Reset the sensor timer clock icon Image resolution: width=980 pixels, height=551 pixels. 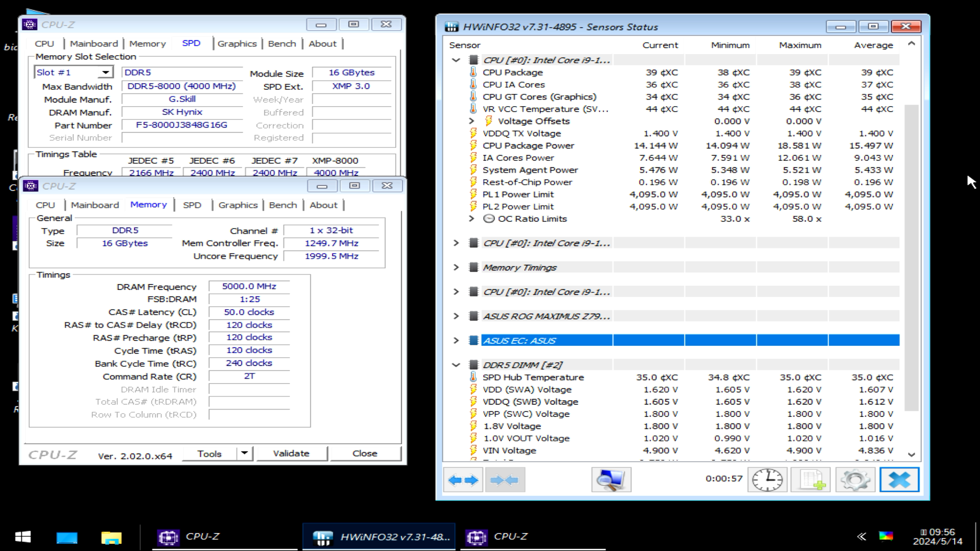pyautogui.click(x=767, y=480)
